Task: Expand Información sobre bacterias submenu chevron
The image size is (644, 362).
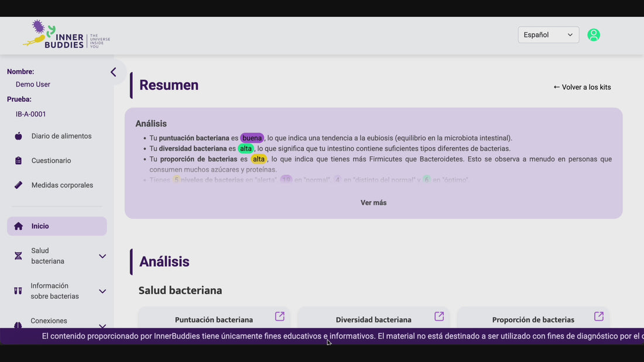Action: [102, 291]
